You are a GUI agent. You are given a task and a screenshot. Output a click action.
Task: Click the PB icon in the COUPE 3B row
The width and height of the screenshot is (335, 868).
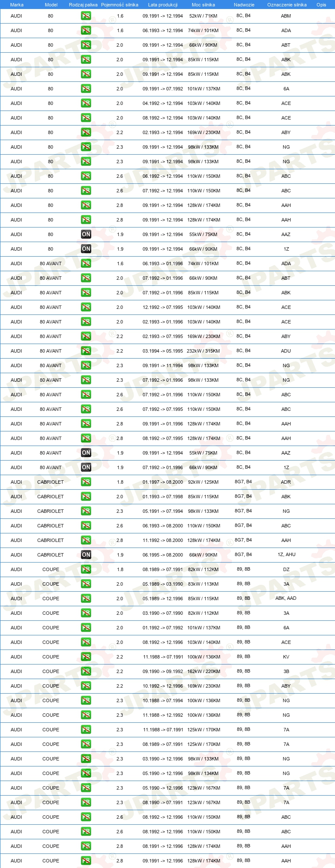[x=86, y=671]
